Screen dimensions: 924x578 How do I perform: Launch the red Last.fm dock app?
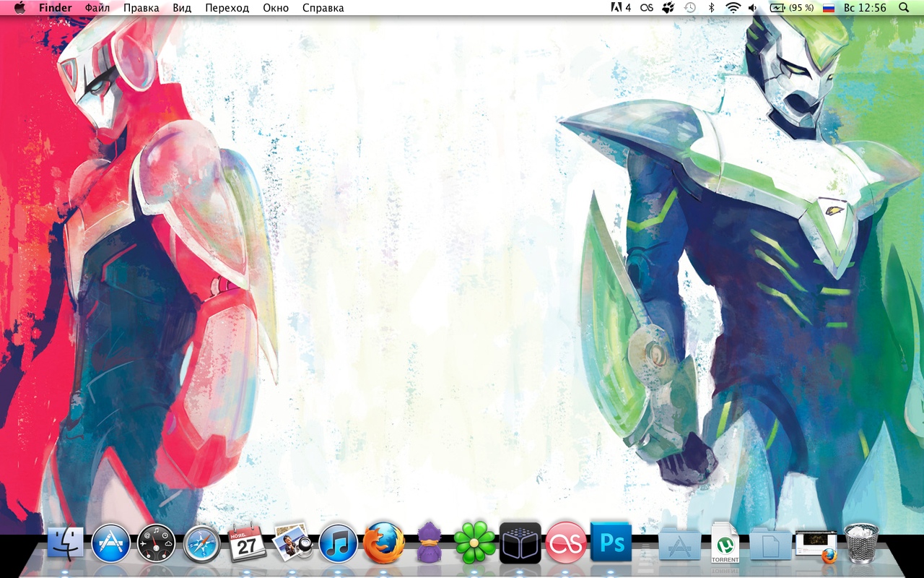[x=565, y=543]
